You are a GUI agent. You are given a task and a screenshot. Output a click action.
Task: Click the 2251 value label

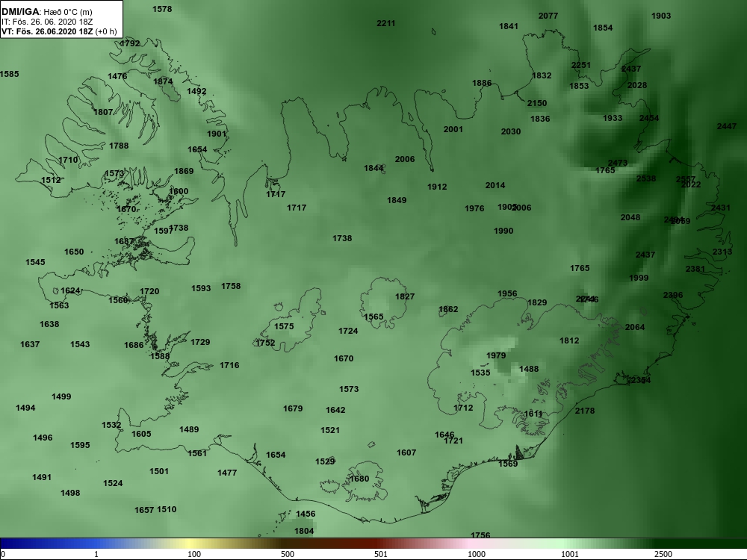(581, 65)
